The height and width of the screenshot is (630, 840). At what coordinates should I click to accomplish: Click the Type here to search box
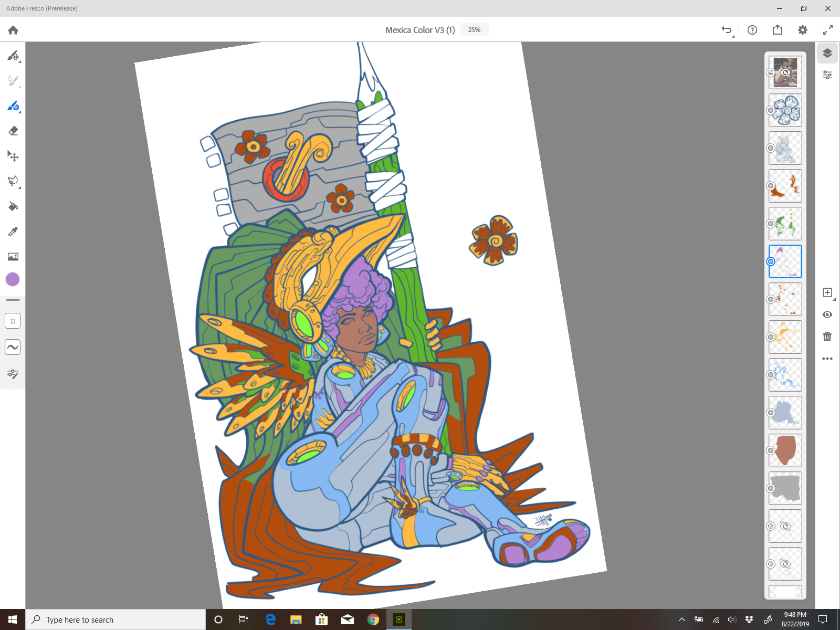click(x=115, y=619)
